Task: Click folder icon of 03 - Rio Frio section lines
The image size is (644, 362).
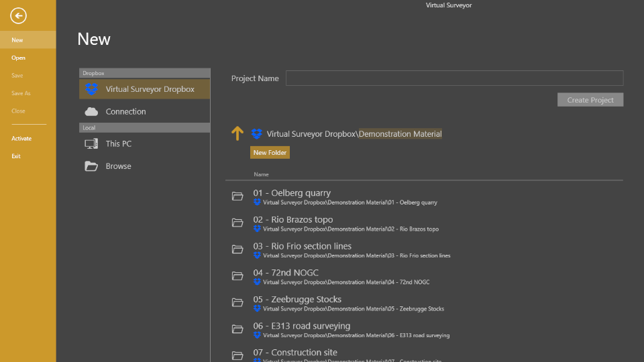Action: click(x=237, y=249)
